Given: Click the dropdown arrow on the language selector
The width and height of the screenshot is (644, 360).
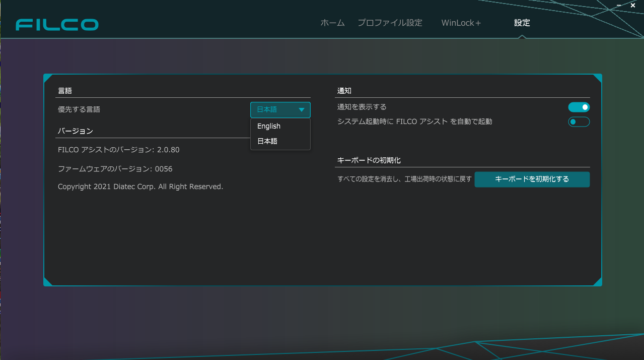Looking at the screenshot, I should point(302,109).
